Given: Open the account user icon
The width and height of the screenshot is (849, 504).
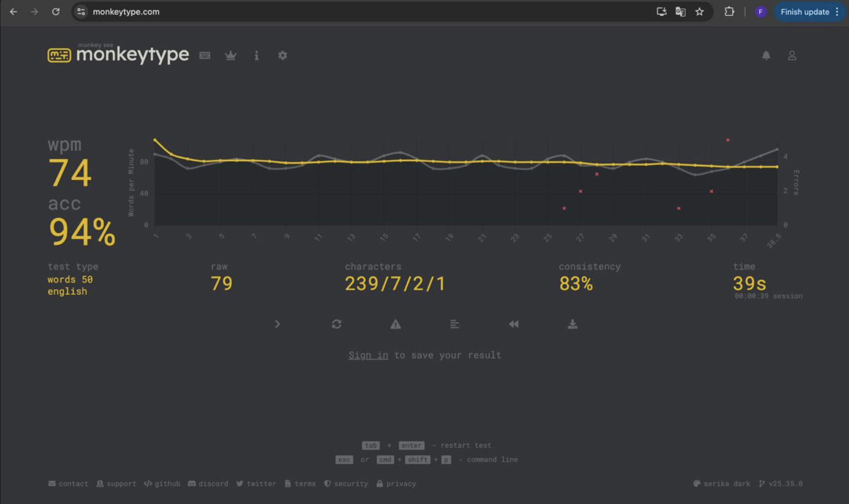Looking at the screenshot, I should (x=792, y=55).
